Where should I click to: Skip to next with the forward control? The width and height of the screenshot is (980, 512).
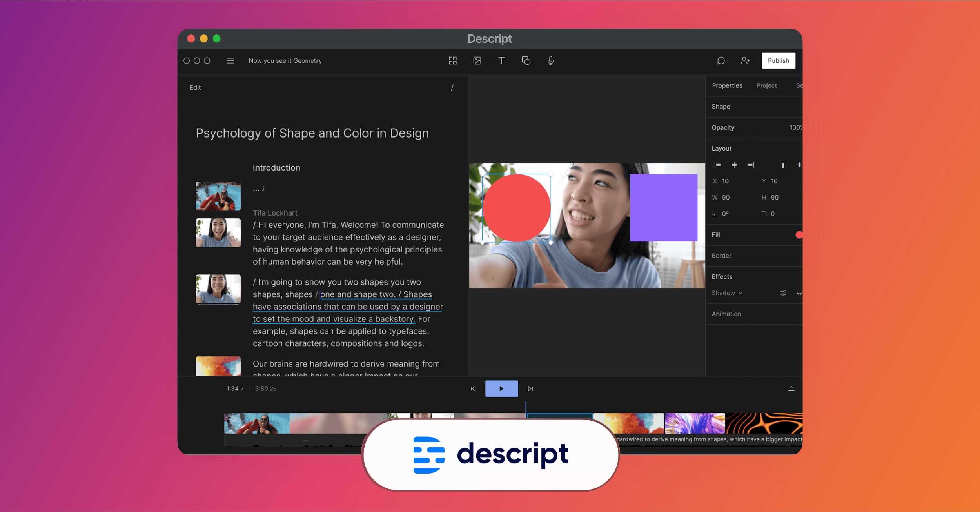[530, 389]
